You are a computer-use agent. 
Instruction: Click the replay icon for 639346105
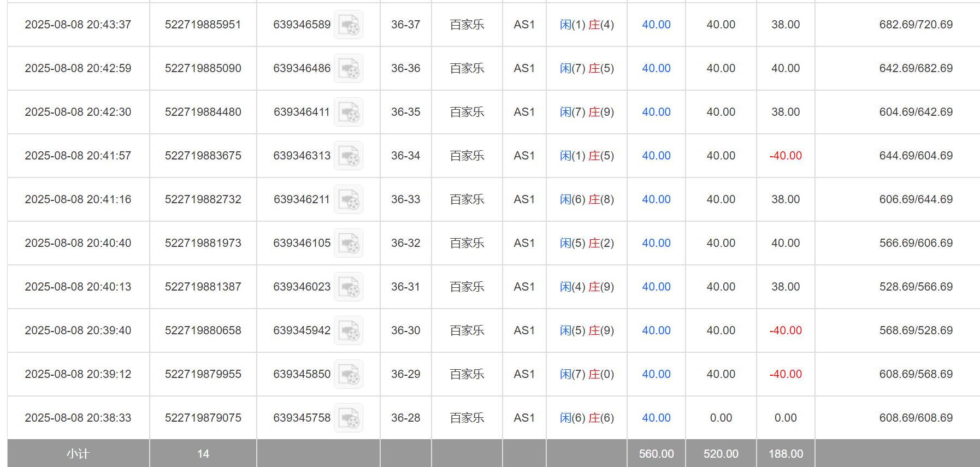[349, 243]
